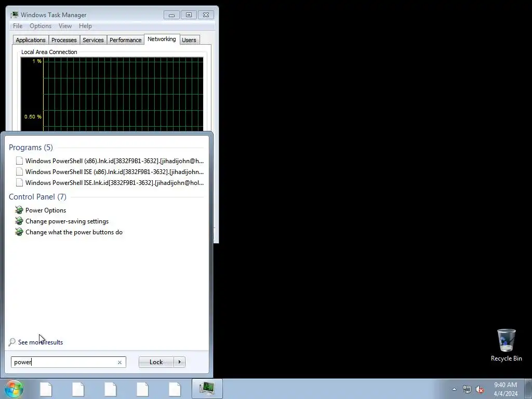Click the fourth blank file taskbar icon
532x399 pixels.
[142, 389]
